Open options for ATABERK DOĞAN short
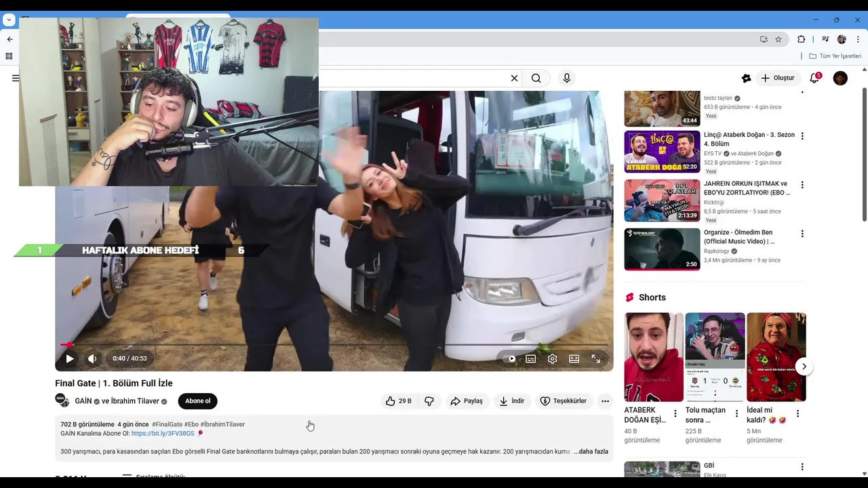The image size is (868, 488). click(675, 413)
